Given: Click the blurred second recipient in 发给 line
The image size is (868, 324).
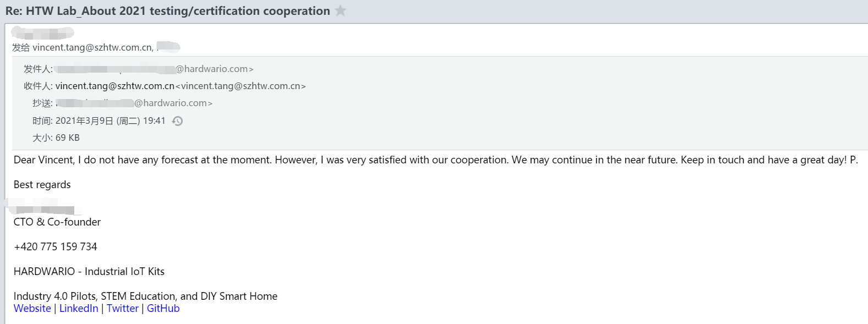Looking at the screenshot, I should 168,47.
